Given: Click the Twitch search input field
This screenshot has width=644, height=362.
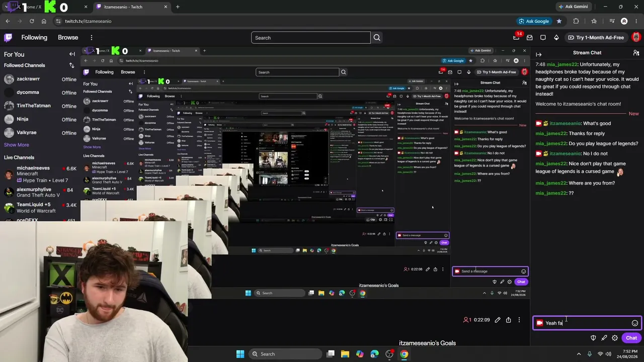Looking at the screenshot, I should tap(311, 38).
